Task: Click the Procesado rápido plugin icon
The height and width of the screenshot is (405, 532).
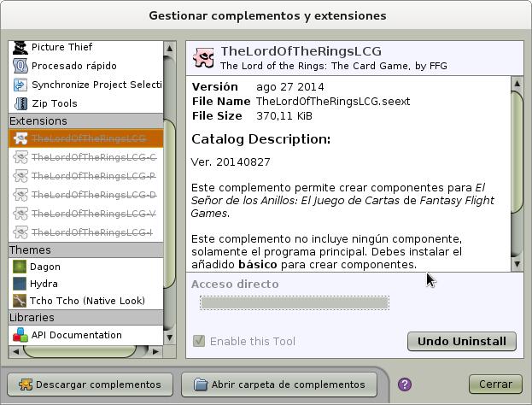Action: pos(20,66)
